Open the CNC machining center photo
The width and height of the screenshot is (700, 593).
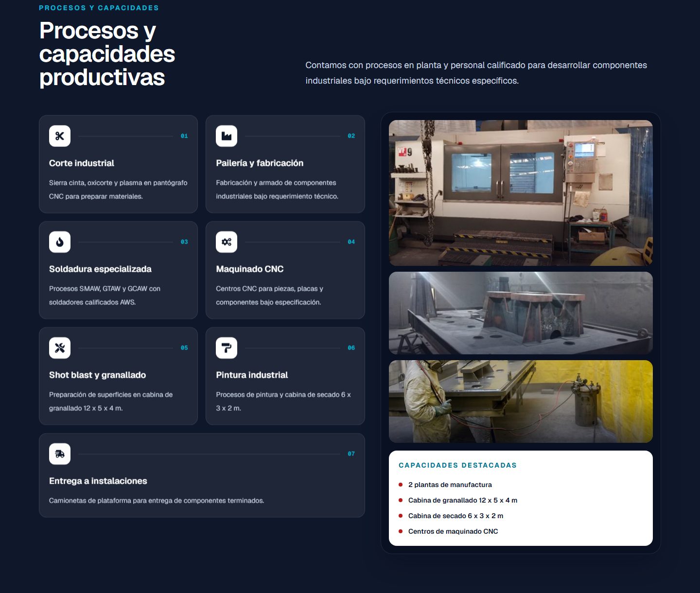[x=521, y=193]
